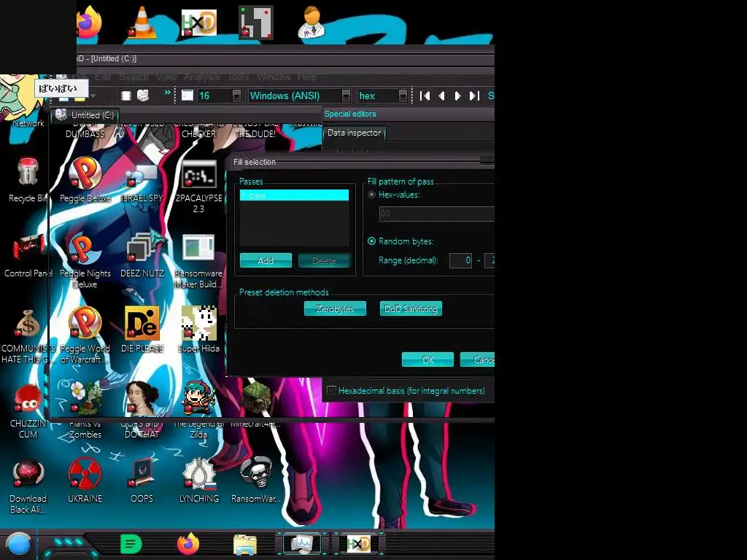
Task: Open the Firefox desktop shortcut at top
Action: point(90,21)
